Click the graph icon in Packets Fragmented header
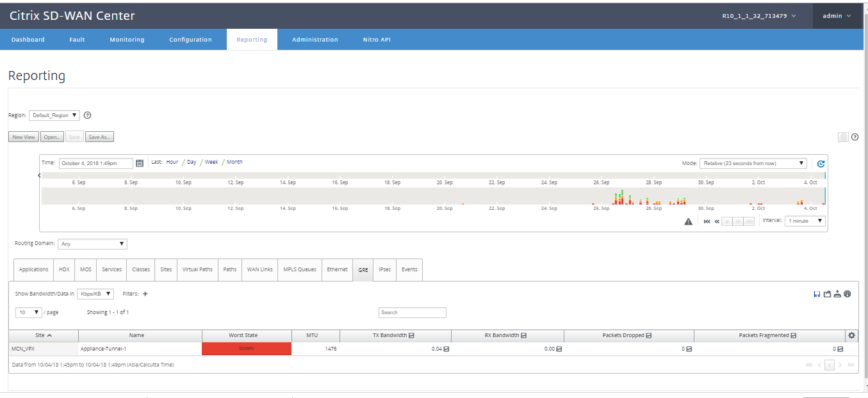 coord(793,335)
